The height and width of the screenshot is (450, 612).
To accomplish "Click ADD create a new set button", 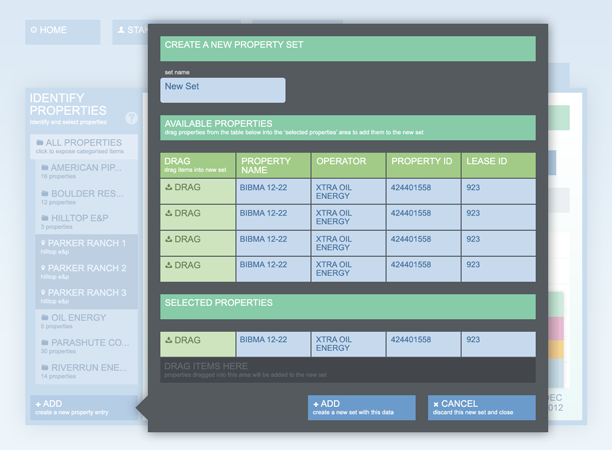I will pyautogui.click(x=362, y=407).
